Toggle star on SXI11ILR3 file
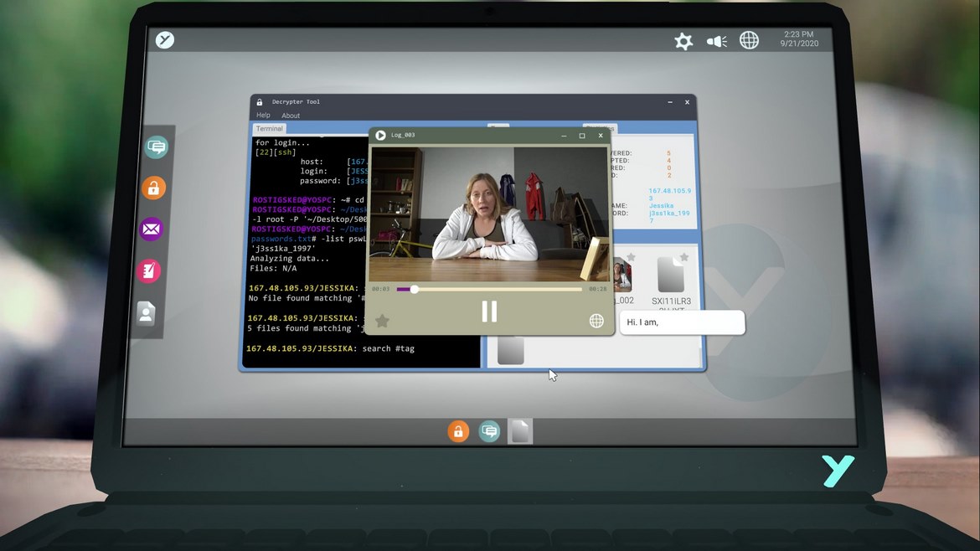The image size is (980, 551). point(684,257)
